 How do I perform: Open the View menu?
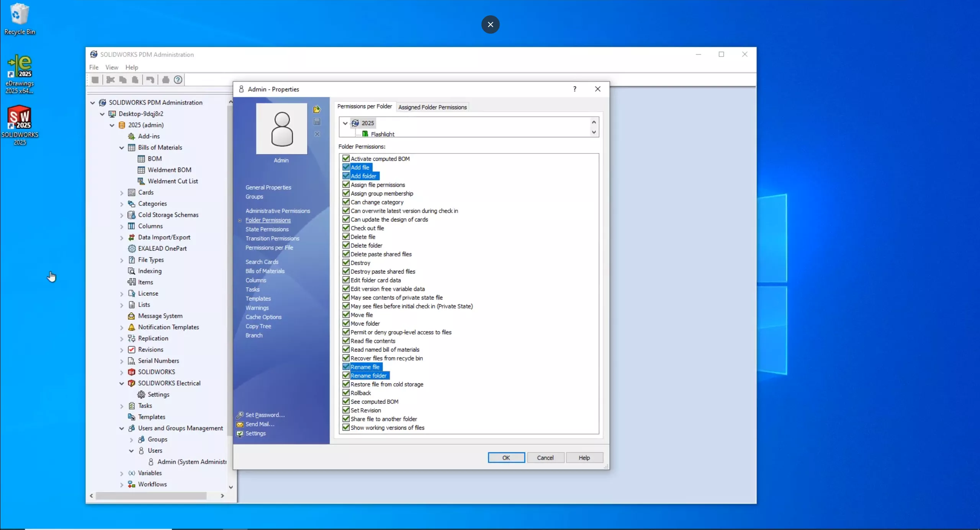point(112,67)
